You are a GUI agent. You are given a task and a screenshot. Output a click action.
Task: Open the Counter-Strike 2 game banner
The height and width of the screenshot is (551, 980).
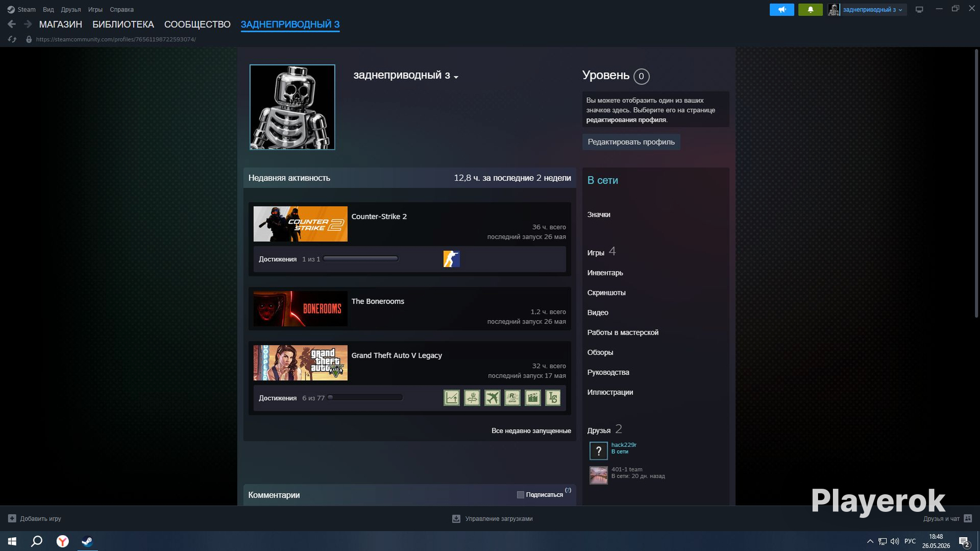tap(300, 224)
